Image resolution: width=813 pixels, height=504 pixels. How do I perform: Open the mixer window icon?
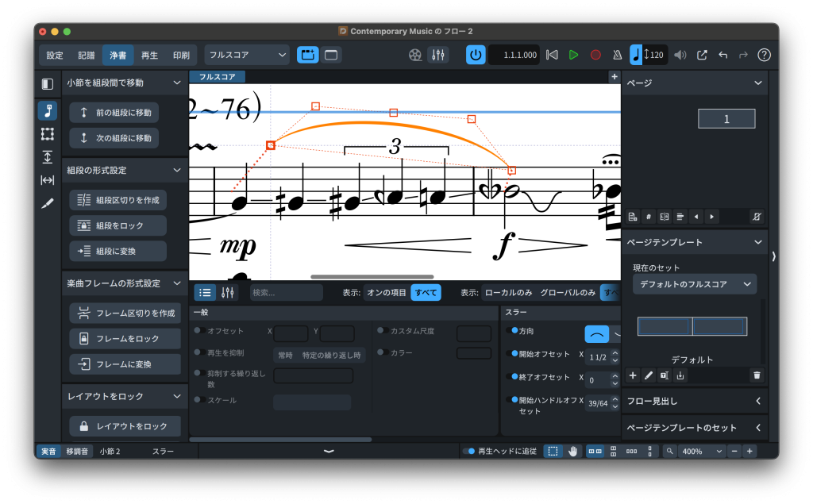click(437, 55)
